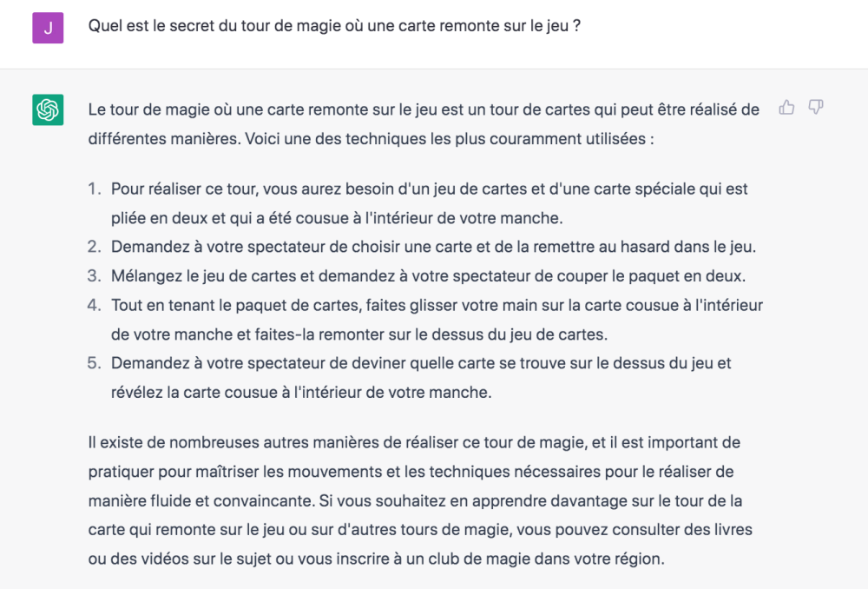The height and width of the screenshot is (589, 868).
Task: Click the thumbs down icon
Action: (816, 108)
